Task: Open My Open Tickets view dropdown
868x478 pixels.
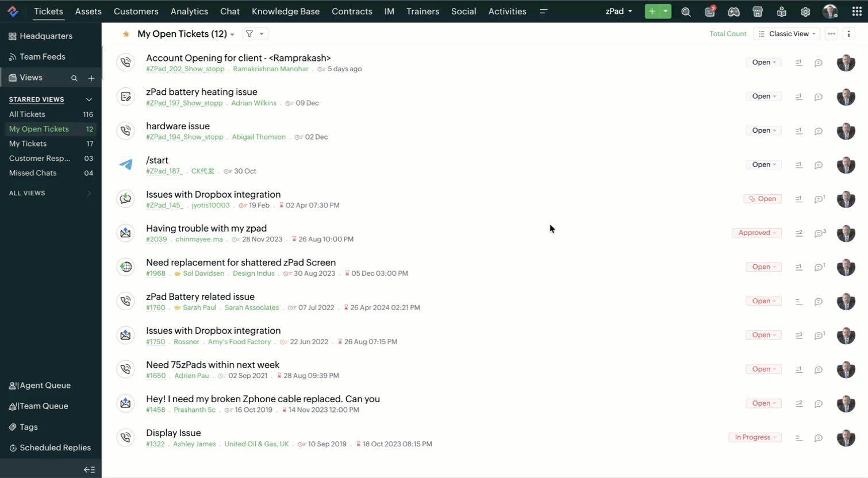Action: tap(232, 34)
